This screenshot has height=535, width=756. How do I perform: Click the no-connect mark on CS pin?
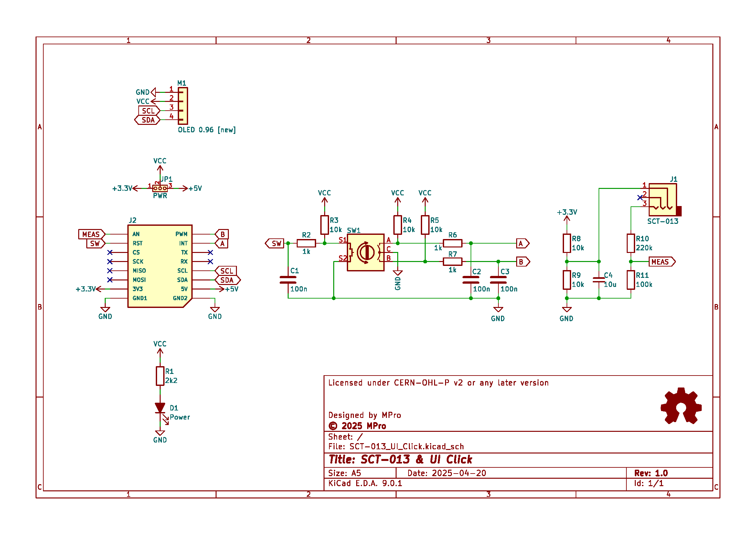110,252
